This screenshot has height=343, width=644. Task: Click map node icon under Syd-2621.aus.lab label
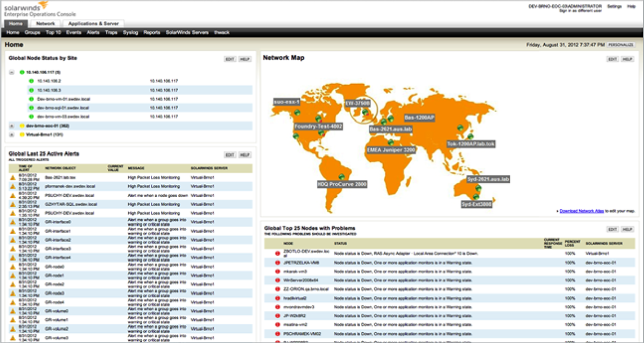pos(479,189)
